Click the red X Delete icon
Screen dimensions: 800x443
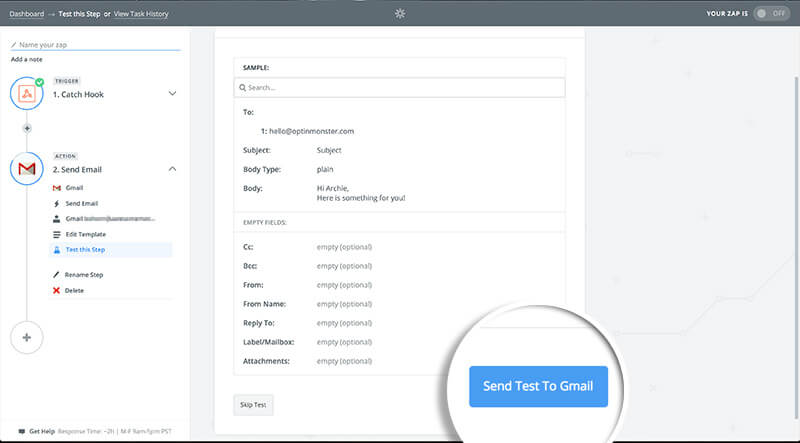(56, 290)
